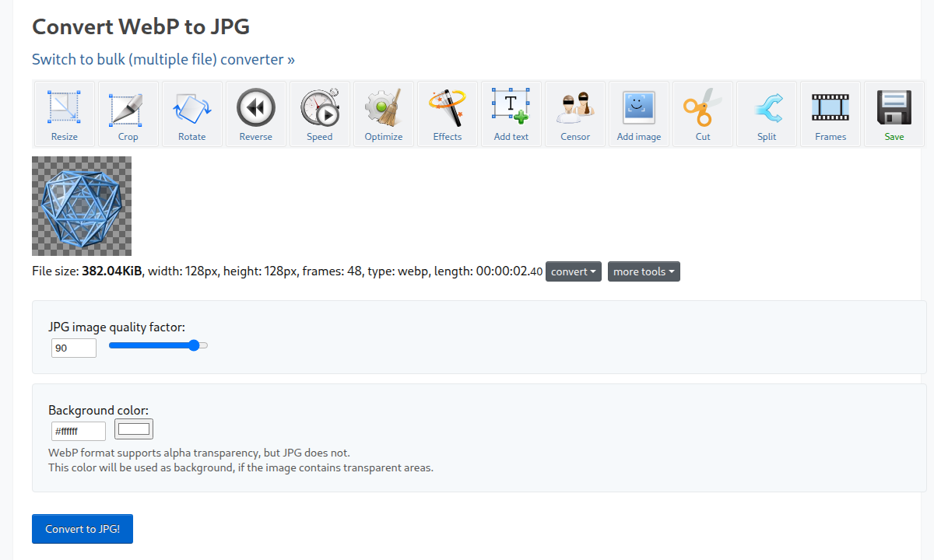The height and width of the screenshot is (560, 934).
Task: Adjust the JPG quality factor slider
Action: [x=158, y=345]
